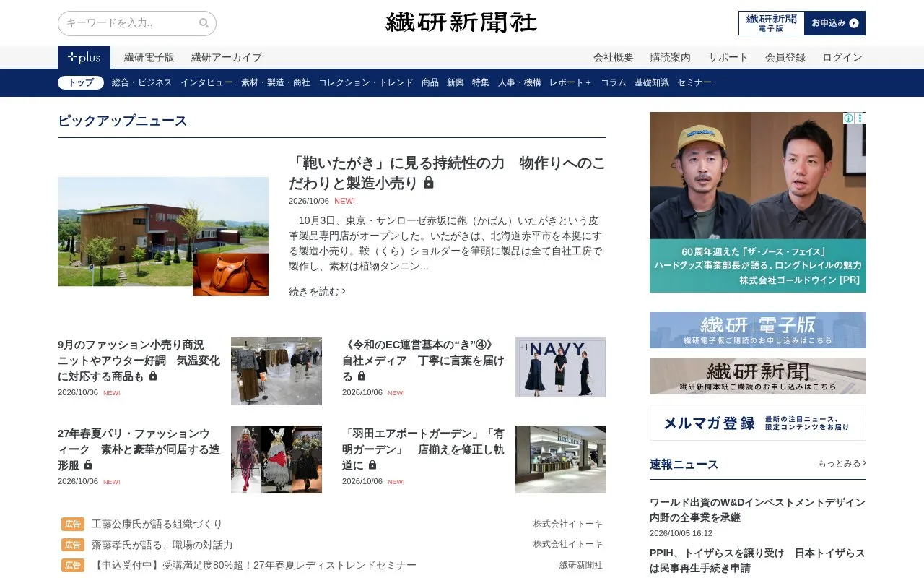Viewport: 924px width, 578px height.
Task: Open the NAVY article thumbnail
Action: [x=561, y=367]
